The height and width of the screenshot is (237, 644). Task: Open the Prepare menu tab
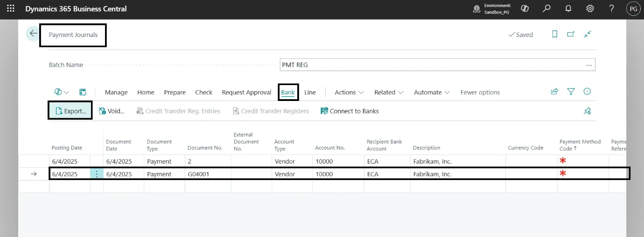(175, 93)
